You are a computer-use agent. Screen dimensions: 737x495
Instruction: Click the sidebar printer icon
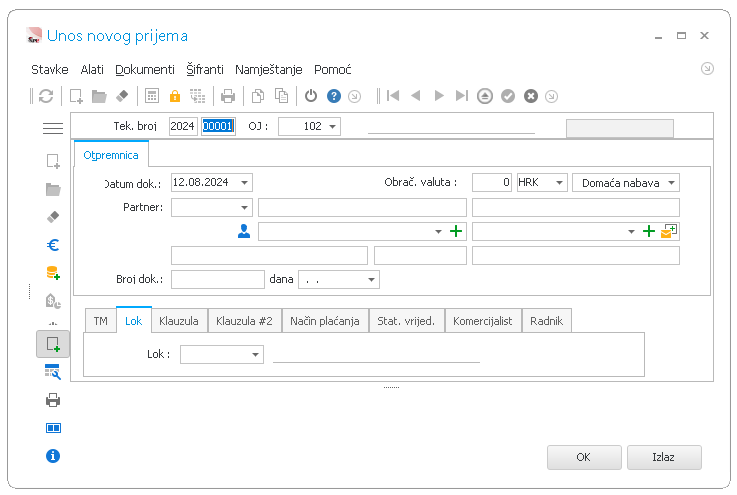tap(53, 400)
